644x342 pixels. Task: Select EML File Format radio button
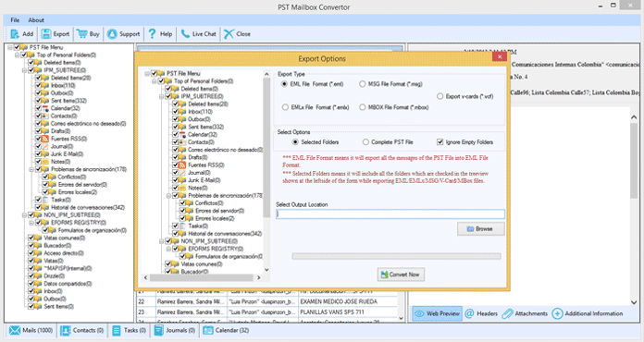(284, 84)
